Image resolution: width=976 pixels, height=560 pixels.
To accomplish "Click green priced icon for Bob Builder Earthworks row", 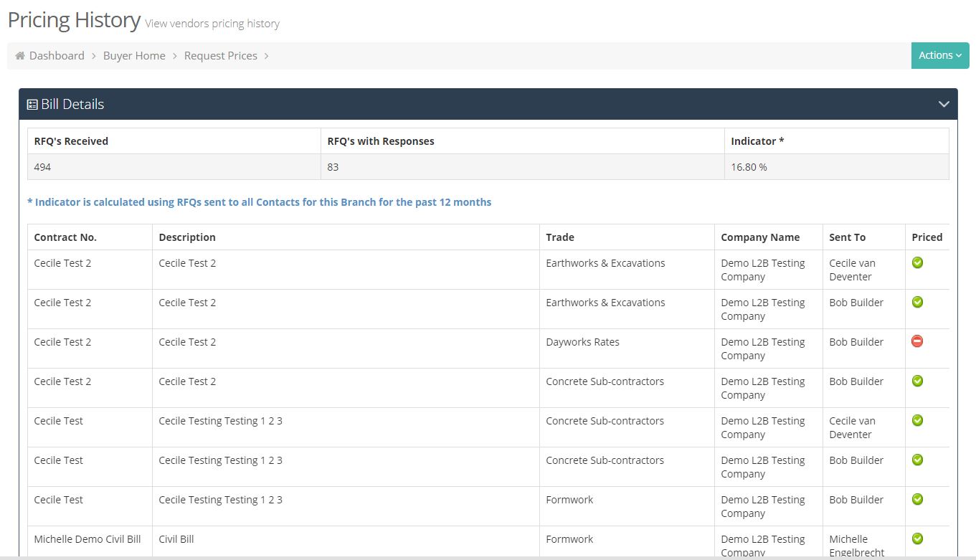I will pos(917,302).
